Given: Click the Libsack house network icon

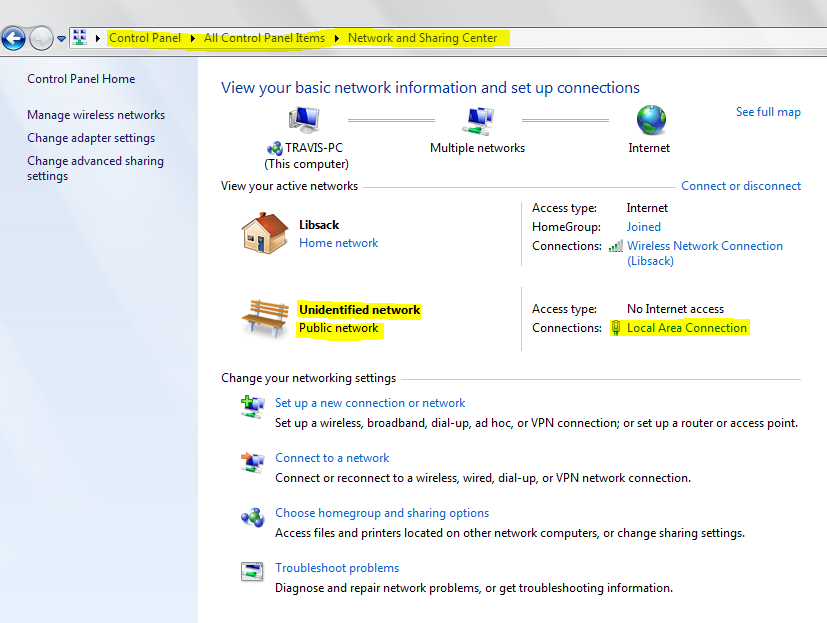Looking at the screenshot, I should [265, 233].
